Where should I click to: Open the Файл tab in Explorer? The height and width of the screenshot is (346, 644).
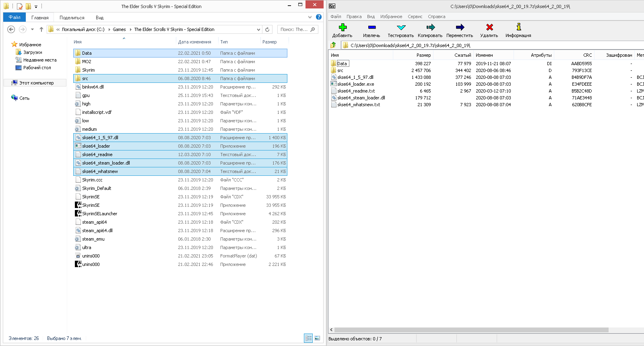tap(14, 17)
